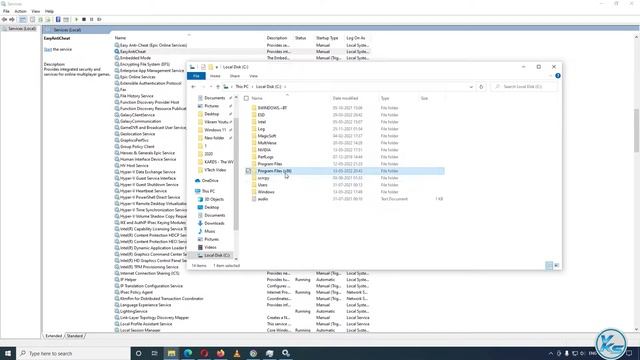Click the Task View taskbar icon
The image size is (640, 360).
tap(155, 353)
